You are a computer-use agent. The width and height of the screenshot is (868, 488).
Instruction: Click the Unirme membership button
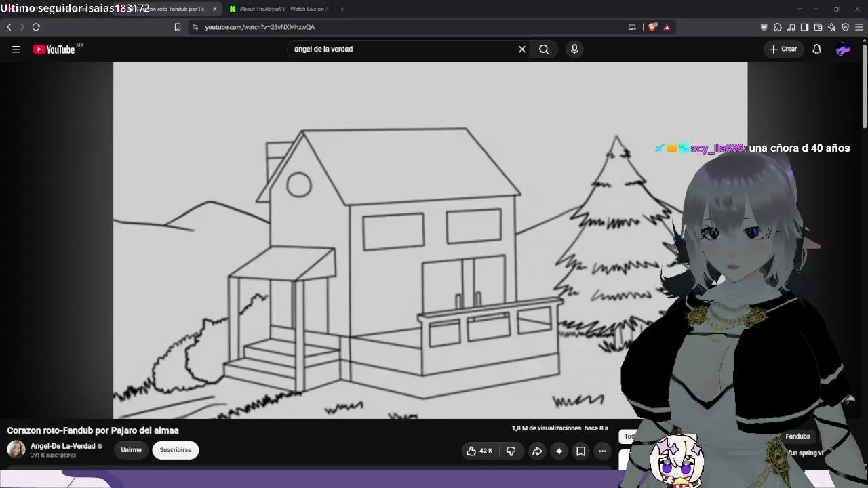point(131,450)
